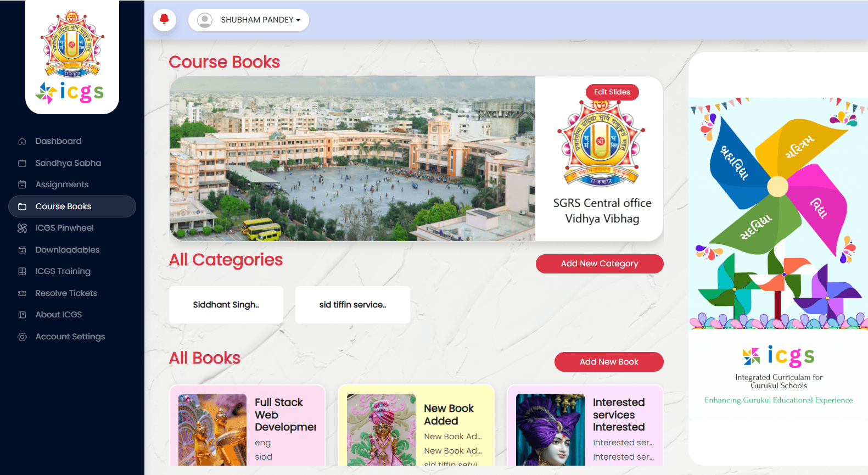Viewport: 868px width, 475px height.
Task: Click the Account Settings gear icon
Action: 23,337
